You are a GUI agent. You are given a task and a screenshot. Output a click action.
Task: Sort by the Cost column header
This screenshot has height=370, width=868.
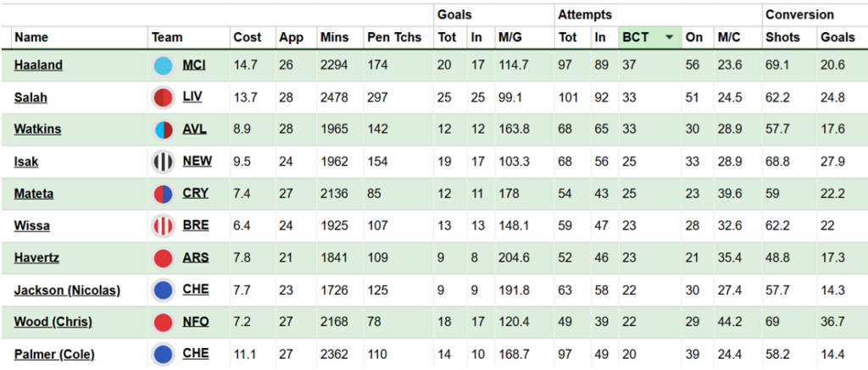247,37
